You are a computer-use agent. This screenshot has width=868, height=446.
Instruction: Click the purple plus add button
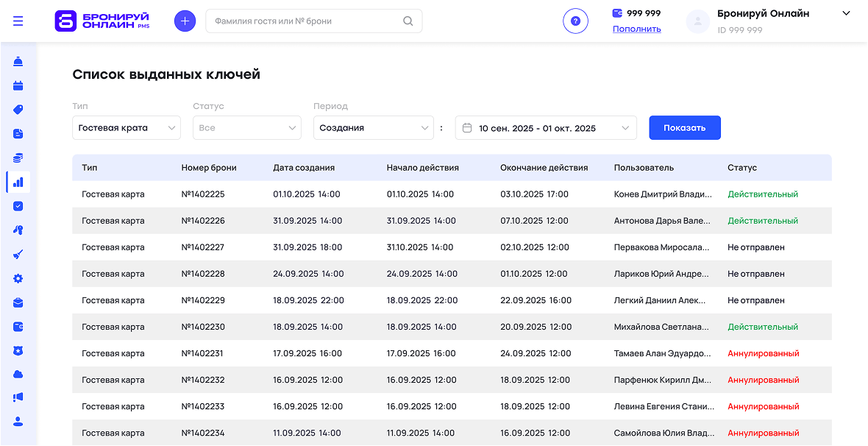(x=185, y=21)
